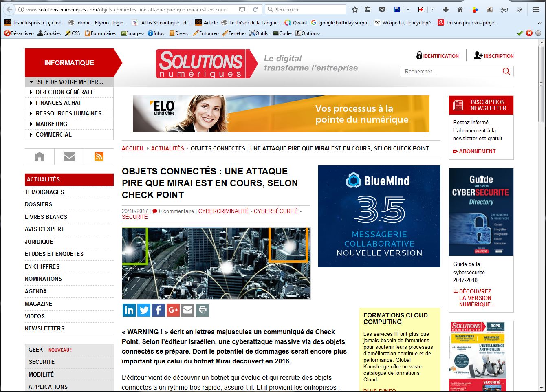Share the article on LinkedIn
This screenshot has width=546, height=392.
pyautogui.click(x=129, y=310)
